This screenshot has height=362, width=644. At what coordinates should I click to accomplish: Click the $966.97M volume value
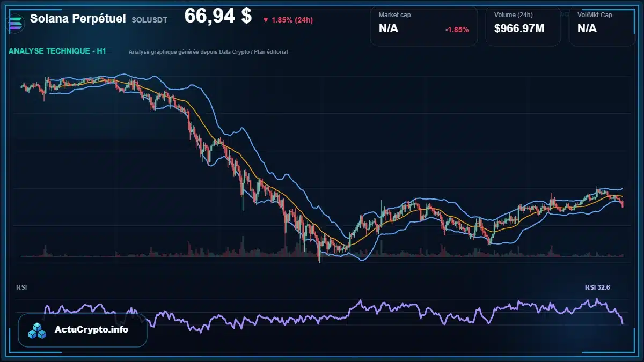click(519, 28)
